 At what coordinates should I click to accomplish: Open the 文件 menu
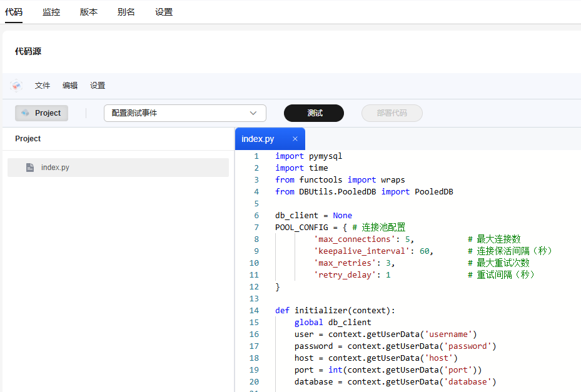tap(43, 86)
